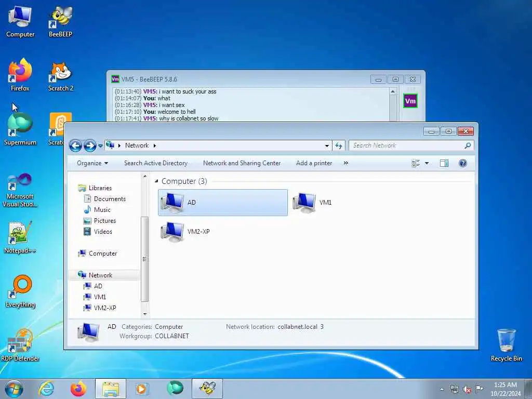Viewport: 532px width, 399px height.
Task: Change the view with the views icon
Action: 416,163
